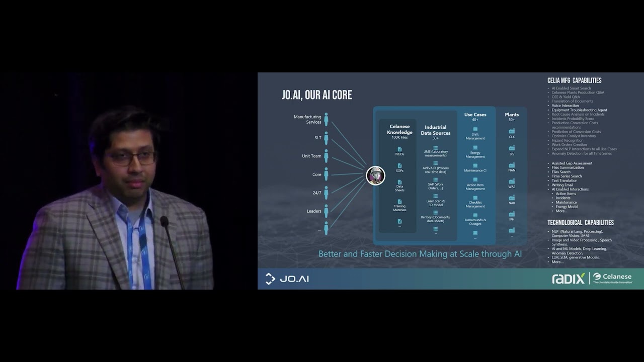Screen dimensions: 644x362
Task: Click the person icon next to 24/7
Action: click(x=326, y=193)
